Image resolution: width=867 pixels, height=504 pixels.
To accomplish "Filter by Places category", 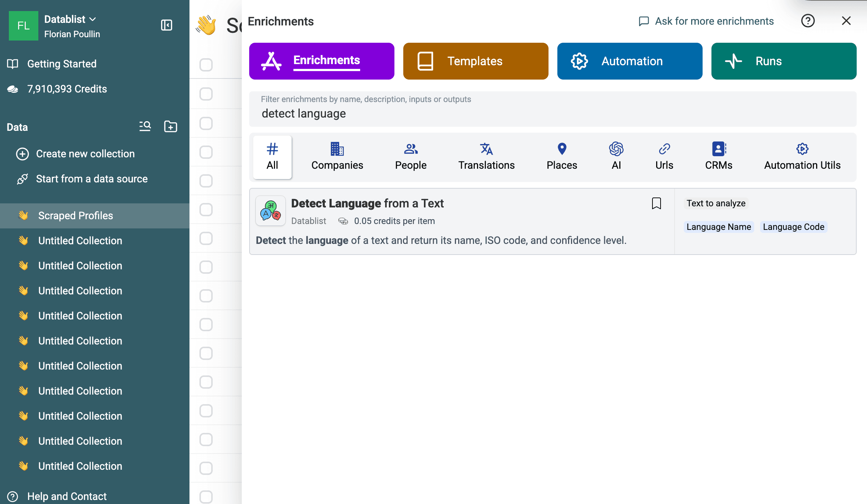I will (562, 157).
